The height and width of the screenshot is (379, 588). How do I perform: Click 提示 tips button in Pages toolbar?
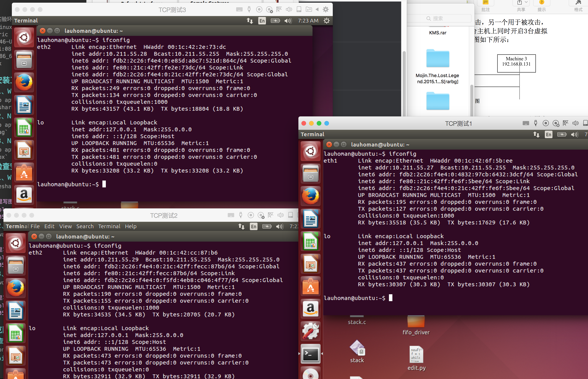click(x=541, y=6)
